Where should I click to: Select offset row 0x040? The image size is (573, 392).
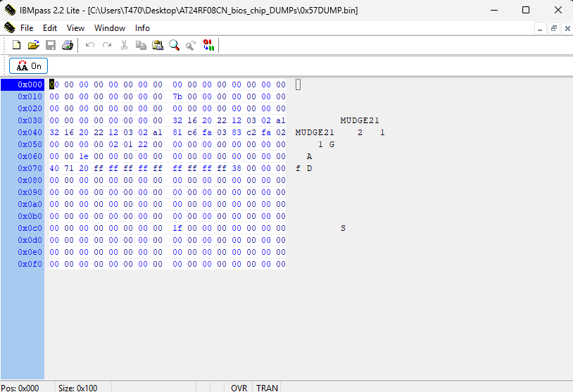(30, 132)
